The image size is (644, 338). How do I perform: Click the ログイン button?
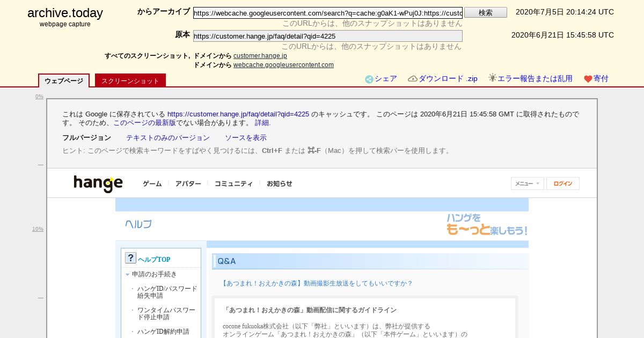[563, 183]
